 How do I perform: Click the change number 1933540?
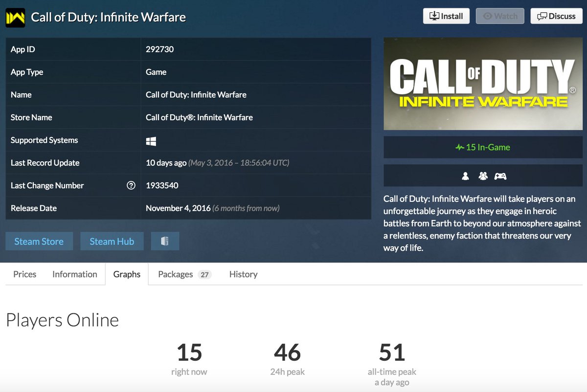162,185
